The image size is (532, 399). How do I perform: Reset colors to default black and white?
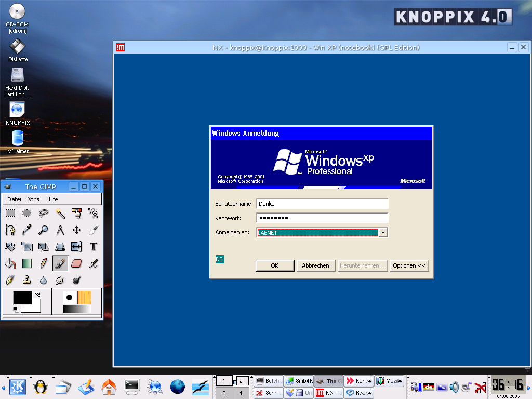[x=16, y=310]
